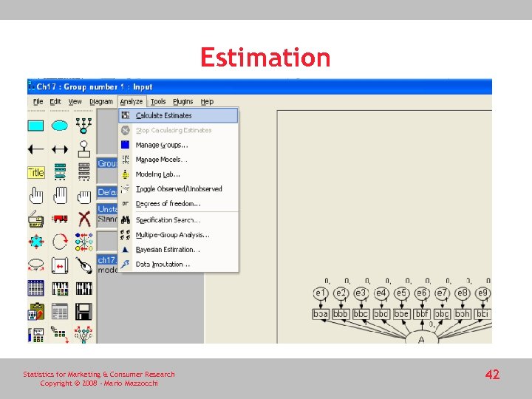The width and height of the screenshot is (532, 399).
Task: Select the drag properties tool
Action: [60, 335]
